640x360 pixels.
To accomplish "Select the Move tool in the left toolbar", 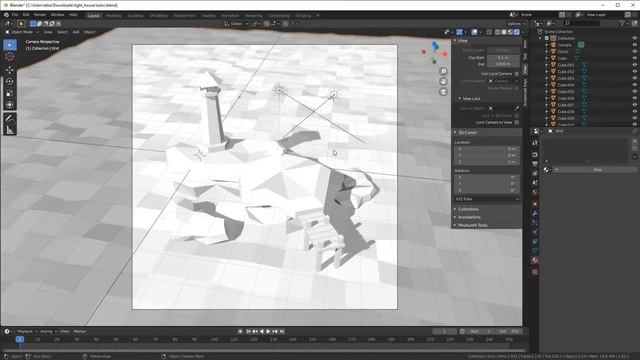I will click(x=10, y=70).
